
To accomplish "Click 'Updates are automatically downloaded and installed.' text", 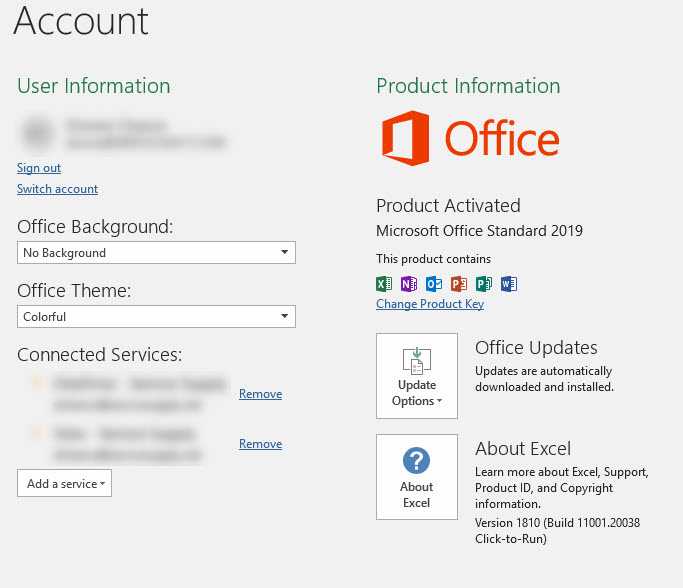I will tap(544, 379).
